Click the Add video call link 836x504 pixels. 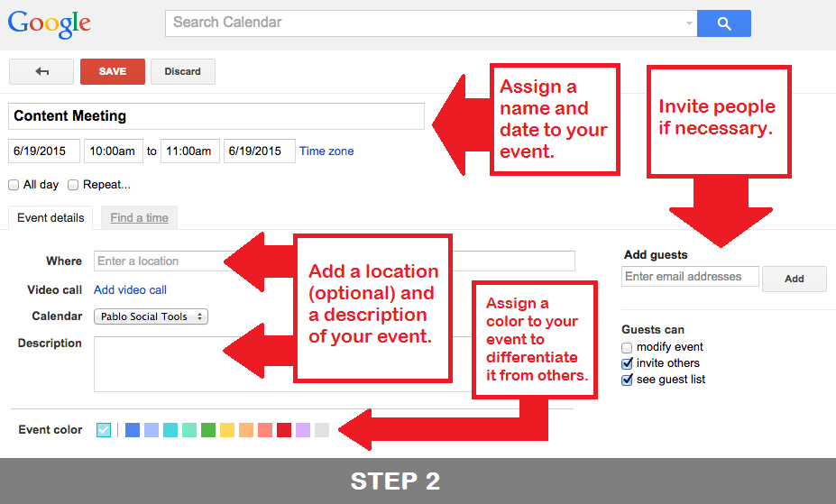pos(130,289)
